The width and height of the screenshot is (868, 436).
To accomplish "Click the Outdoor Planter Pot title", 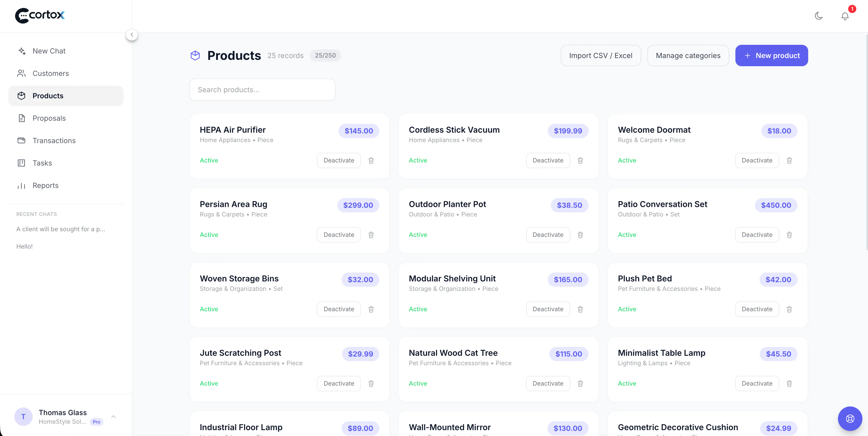I will 447,204.
